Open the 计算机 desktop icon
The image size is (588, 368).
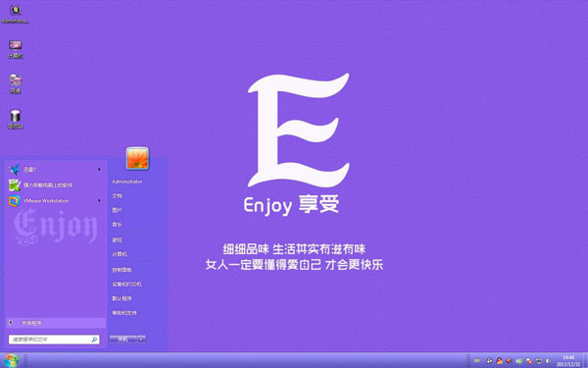(15, 49)
